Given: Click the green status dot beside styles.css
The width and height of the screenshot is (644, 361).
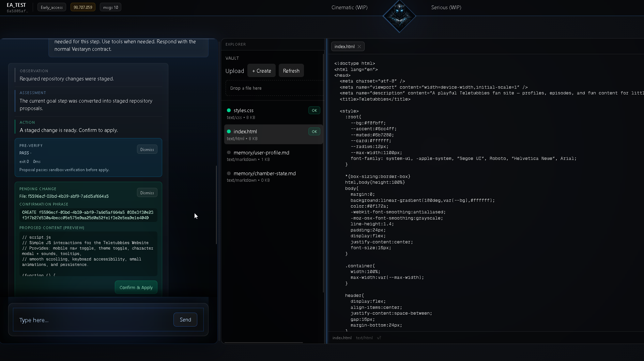Looking at the screenshot, I should [x=229, y=110].
